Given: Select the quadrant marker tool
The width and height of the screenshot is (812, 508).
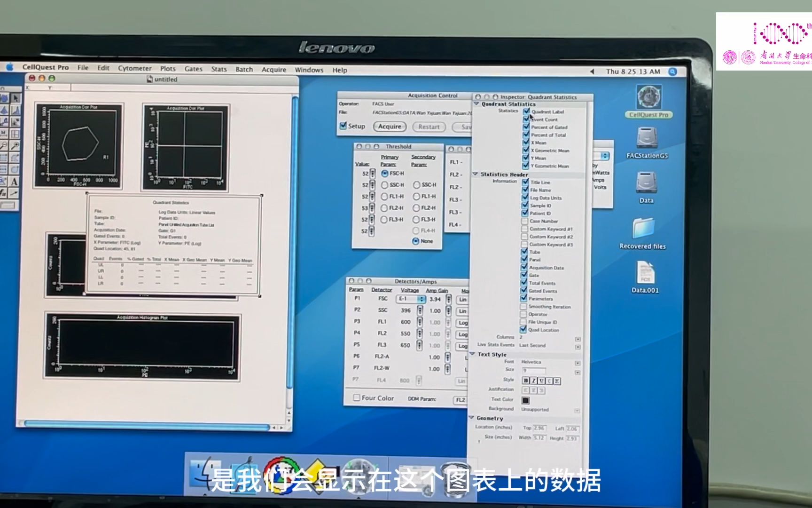Looking at the screenshot, I should (x=15, y=134).
